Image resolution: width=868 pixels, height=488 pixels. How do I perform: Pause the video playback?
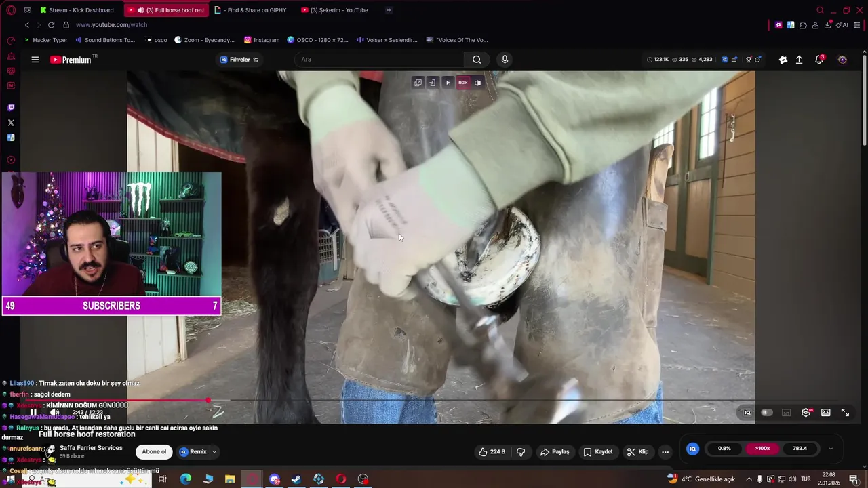33,412
